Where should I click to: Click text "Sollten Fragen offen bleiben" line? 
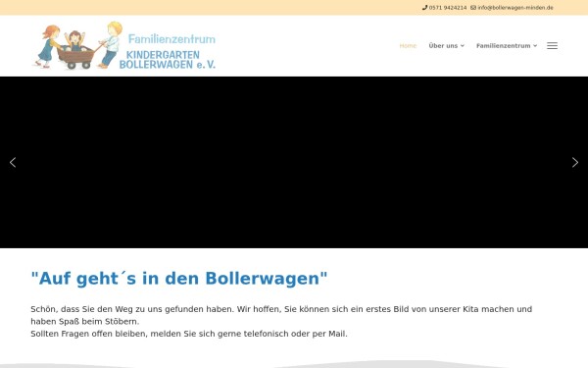coord(189,334)
